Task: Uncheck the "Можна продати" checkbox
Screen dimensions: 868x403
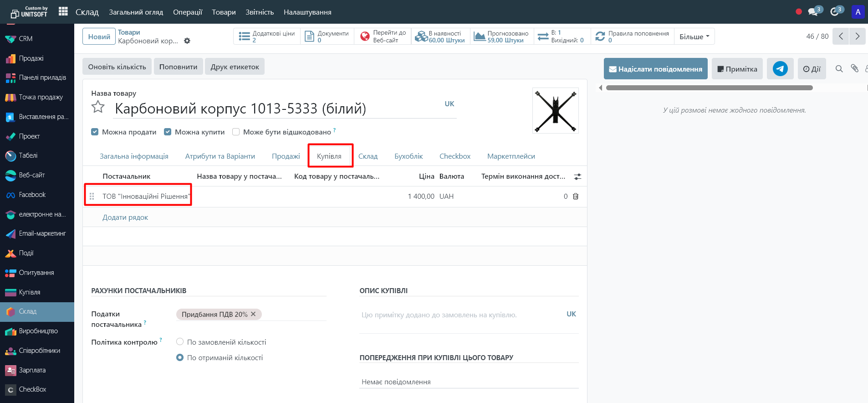Action: 95,132
